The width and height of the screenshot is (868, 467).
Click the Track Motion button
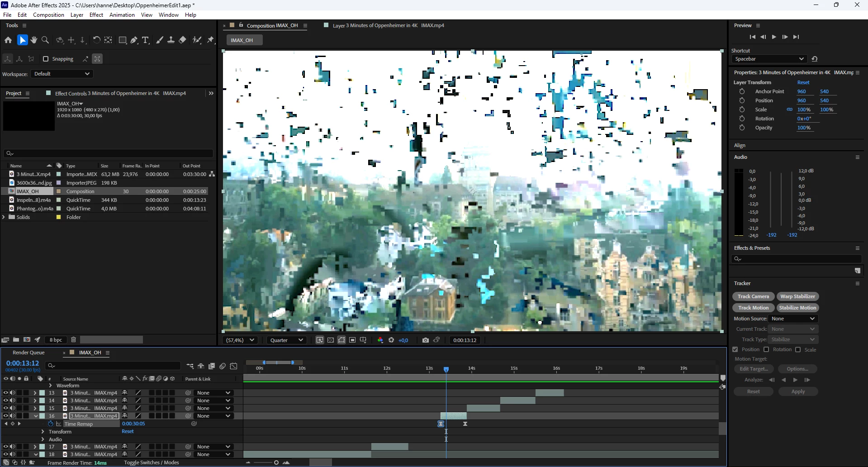click(x=753, y=308)
